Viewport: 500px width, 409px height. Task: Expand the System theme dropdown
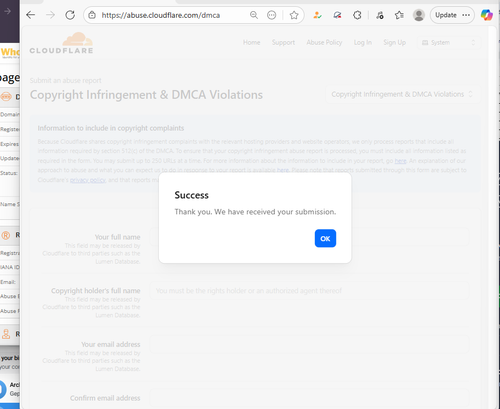[x=448, y=43]
